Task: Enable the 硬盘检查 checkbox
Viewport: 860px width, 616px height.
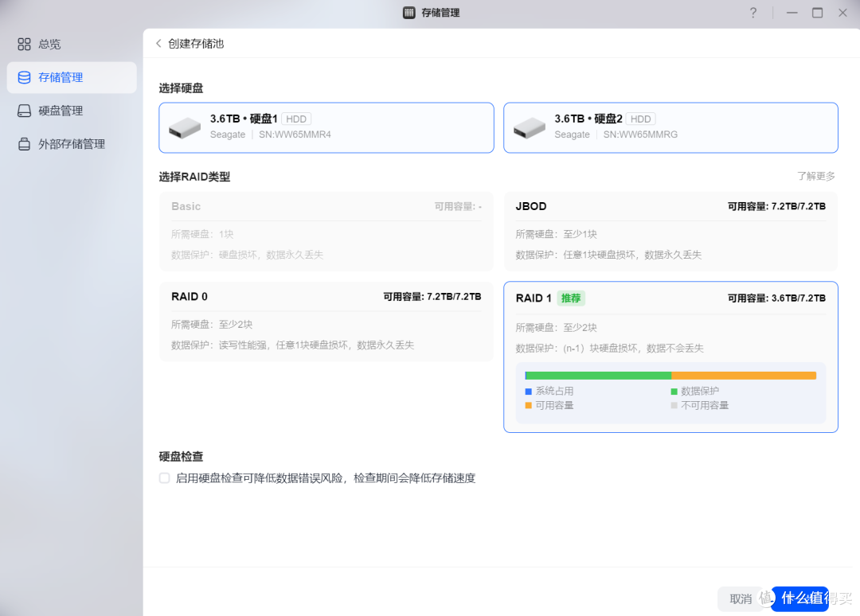Action: pyautogui.click(x=165, y=478)
